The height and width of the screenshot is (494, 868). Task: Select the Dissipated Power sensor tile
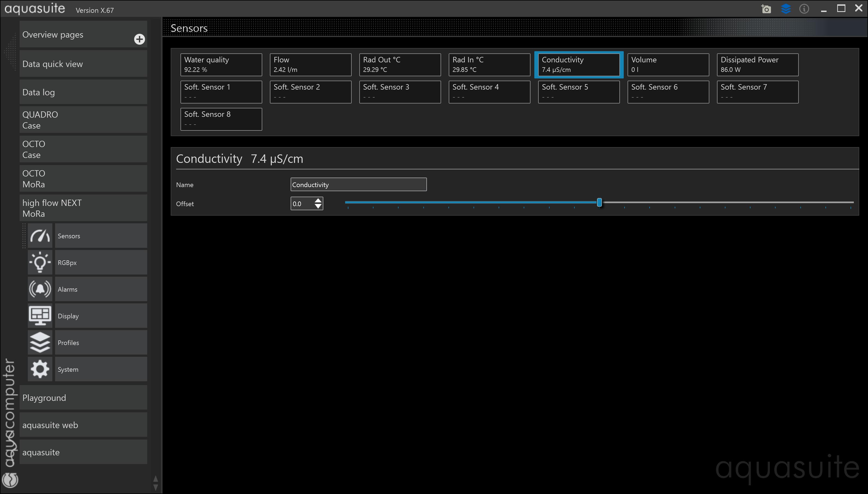coord(757,65)
